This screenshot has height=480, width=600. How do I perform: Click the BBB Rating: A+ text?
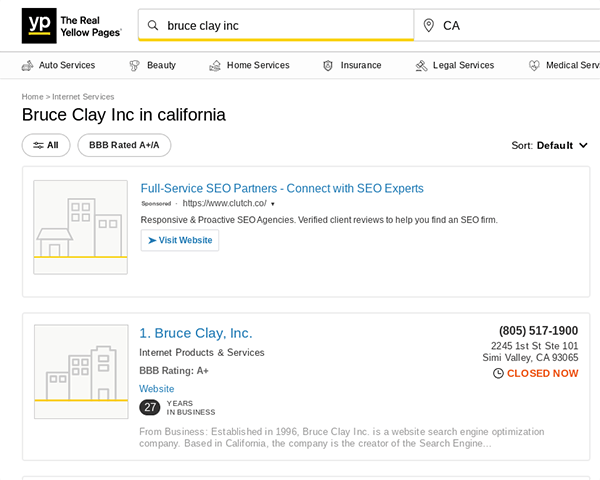click(x=174, y=371)
